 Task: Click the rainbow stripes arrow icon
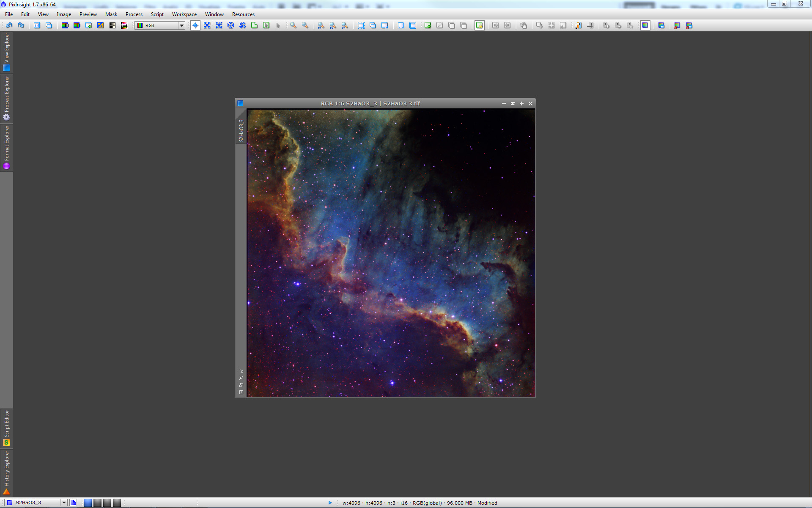pyautogui.click(x=124, y=25)
